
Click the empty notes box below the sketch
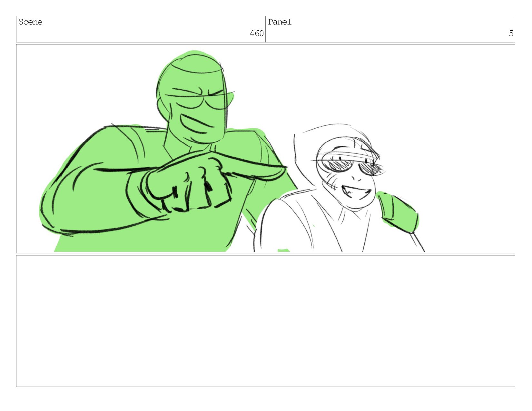coord(265,321)
